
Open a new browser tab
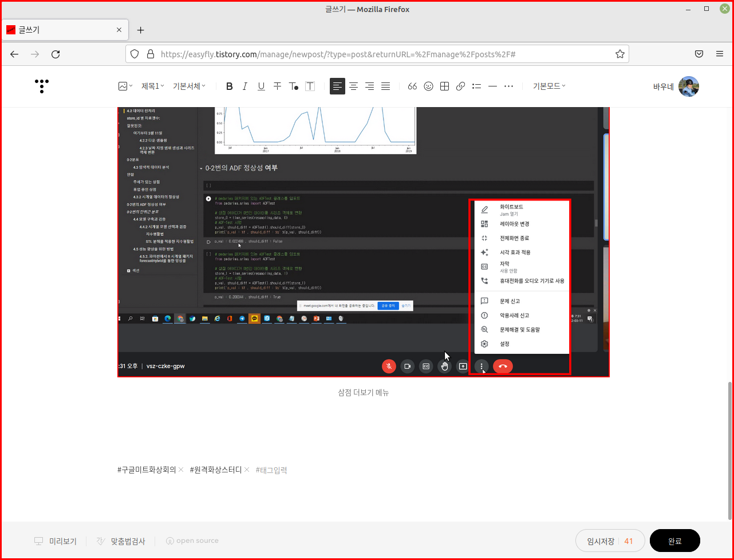point(140,30)
